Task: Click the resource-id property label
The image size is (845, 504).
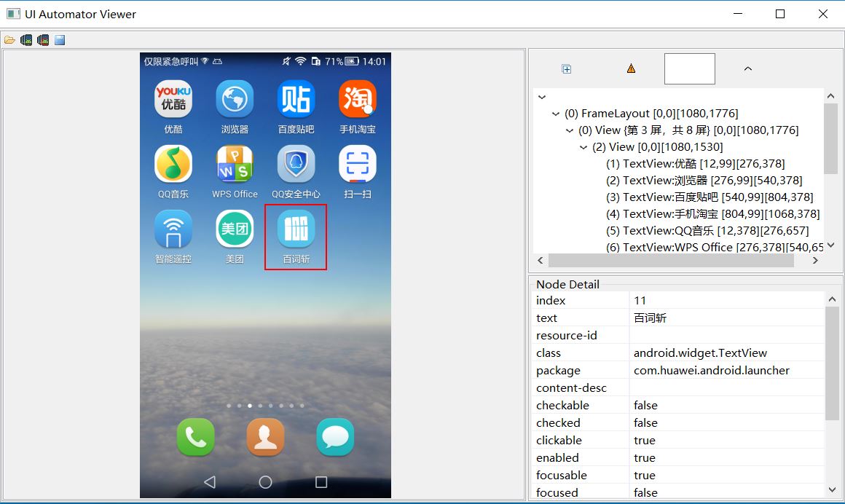Action: (x=567, y=335)
